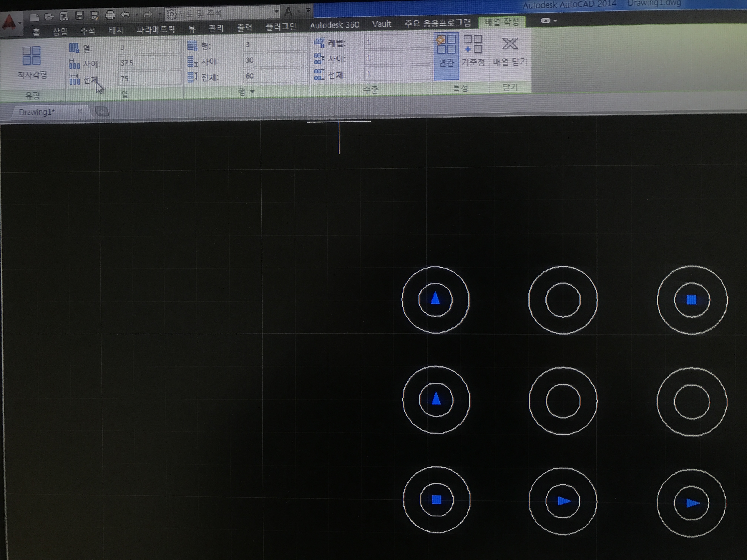Viewport: 747px width, 560px height.
Task: Switch to the 배열 작성 tab
Action: click(502, 22)
